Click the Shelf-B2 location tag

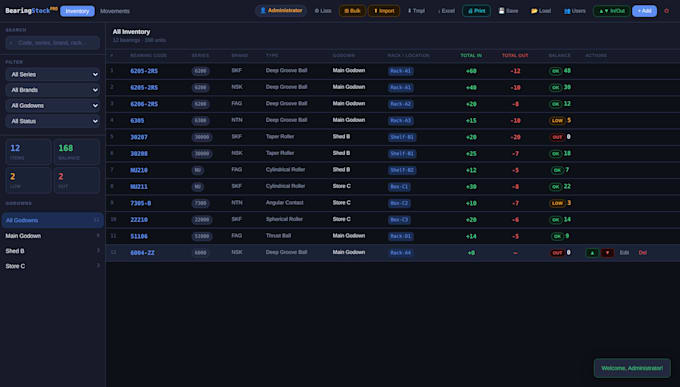click(x=402, y=170)
